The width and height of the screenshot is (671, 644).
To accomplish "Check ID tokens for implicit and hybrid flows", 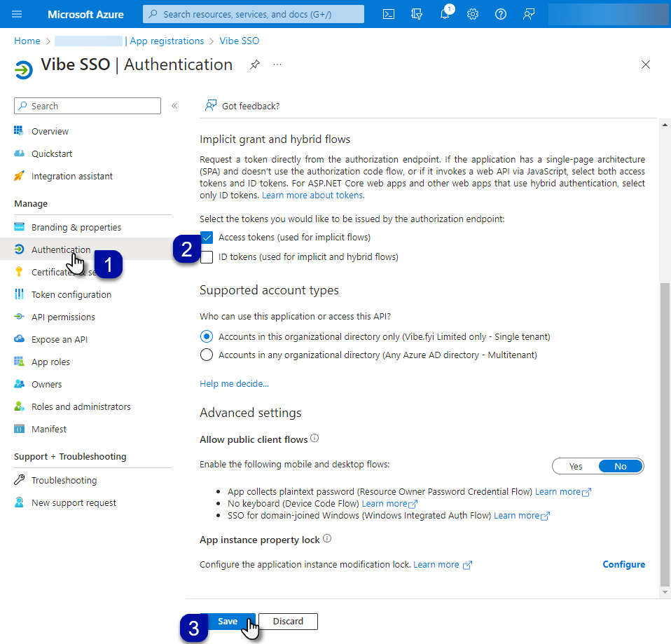I will tap(206, 257).
